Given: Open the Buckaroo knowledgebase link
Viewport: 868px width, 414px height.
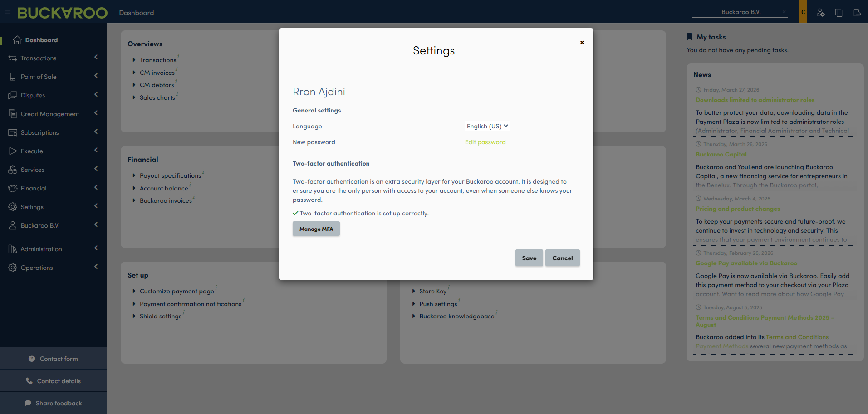Looking at the screenshot, I should click(456, 316).
